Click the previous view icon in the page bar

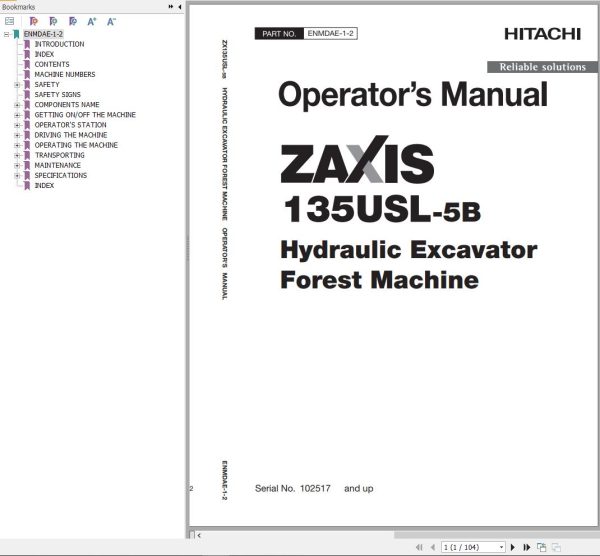click(x=541, y=548)
